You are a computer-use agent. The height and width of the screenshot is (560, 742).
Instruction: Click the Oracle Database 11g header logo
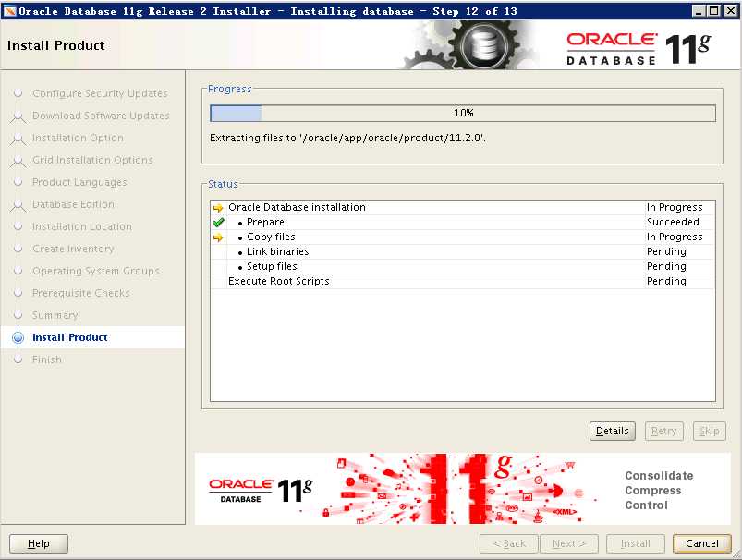(x=639, y=48)
